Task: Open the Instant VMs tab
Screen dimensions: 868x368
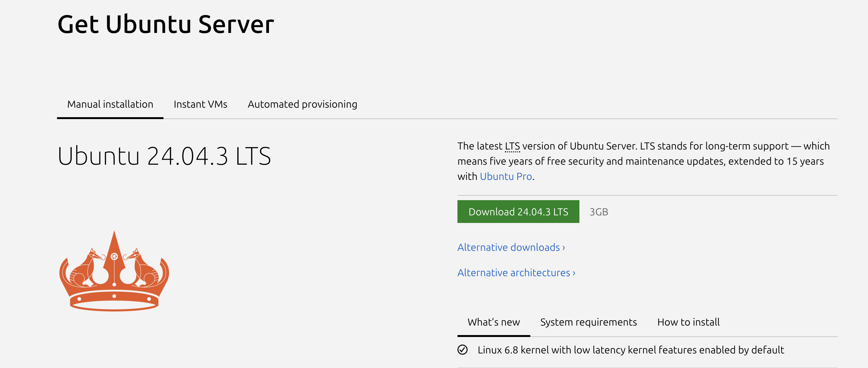Action: tap(200, 105)
